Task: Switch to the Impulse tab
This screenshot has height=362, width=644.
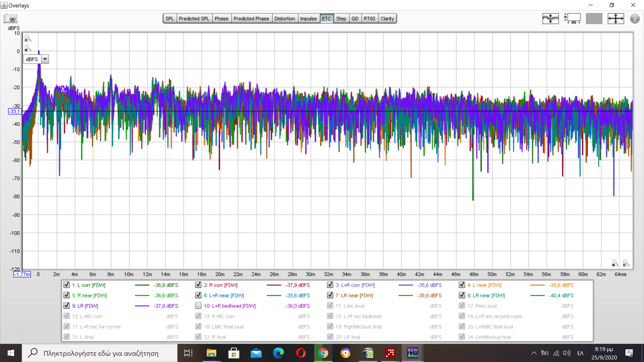Action: pos(308,18)
